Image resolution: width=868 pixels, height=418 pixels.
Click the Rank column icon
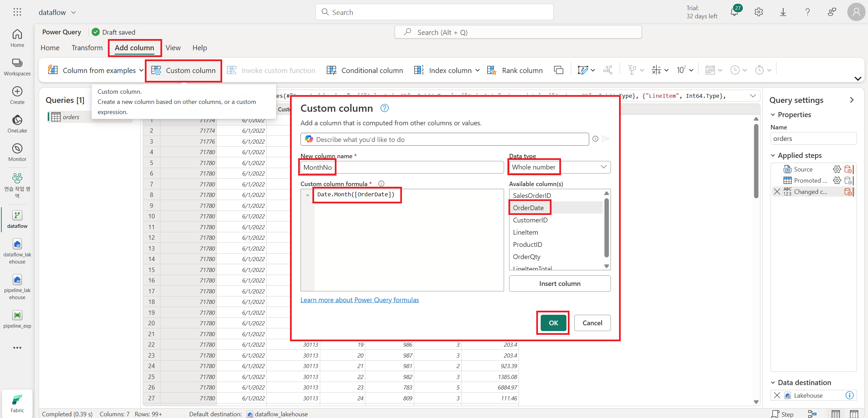pyautogui.click(x=491, y=70)
